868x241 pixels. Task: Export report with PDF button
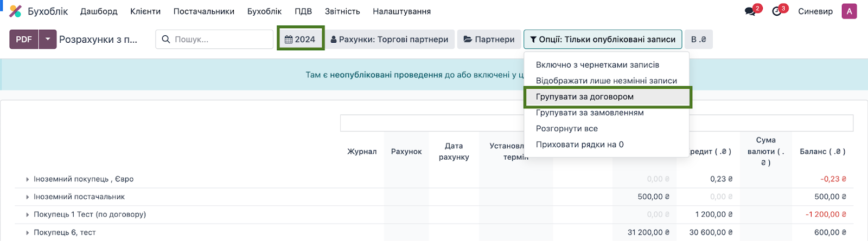pyautogui.click(x=24, y=39)
